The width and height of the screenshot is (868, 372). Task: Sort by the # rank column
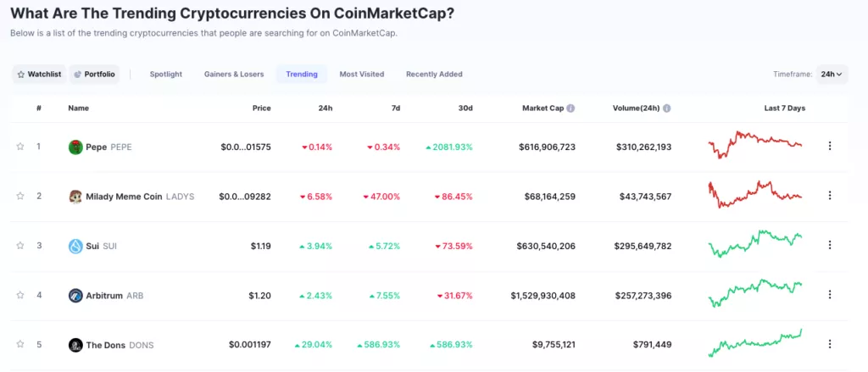pos(39,108)
